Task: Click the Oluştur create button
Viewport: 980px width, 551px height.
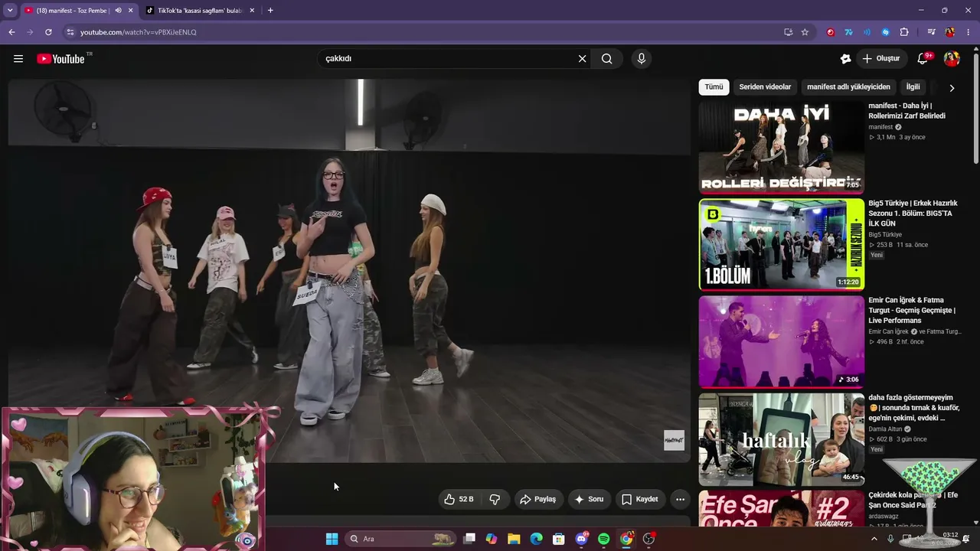Action: point(880,59)
